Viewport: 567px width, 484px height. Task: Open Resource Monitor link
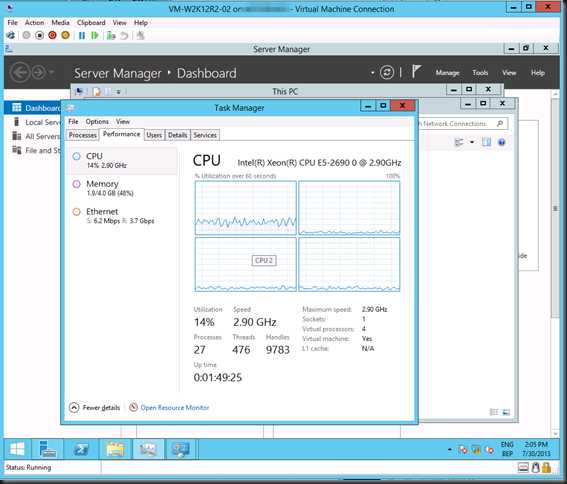point(175,408)
